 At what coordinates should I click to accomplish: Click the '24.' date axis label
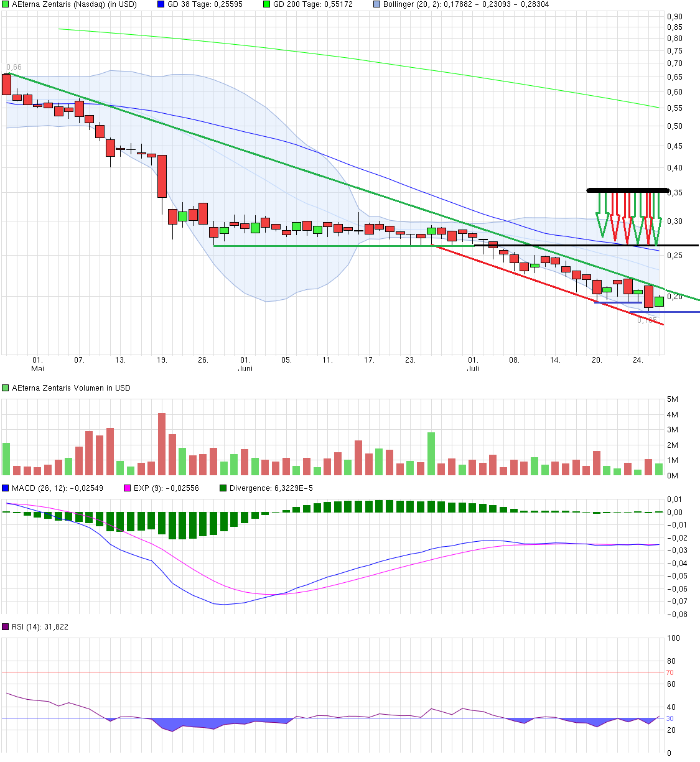tap(638, 360)
